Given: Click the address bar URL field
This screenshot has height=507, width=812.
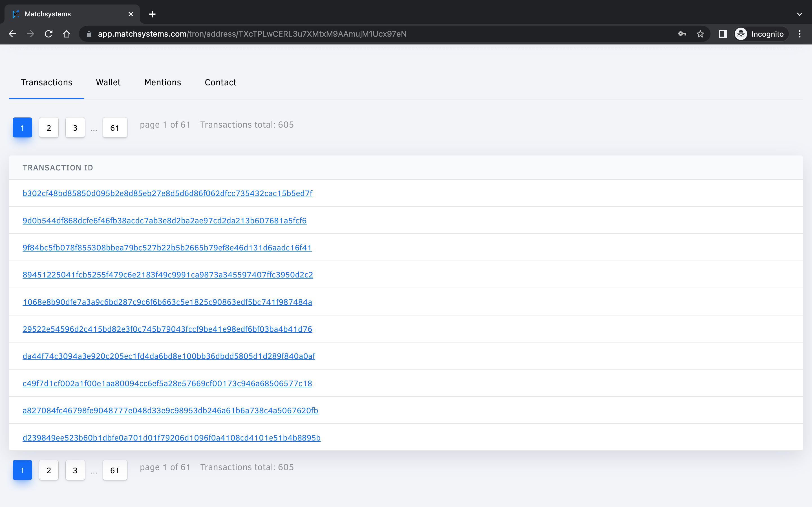Looking at the screenshot, I should [x=252, y=34].
